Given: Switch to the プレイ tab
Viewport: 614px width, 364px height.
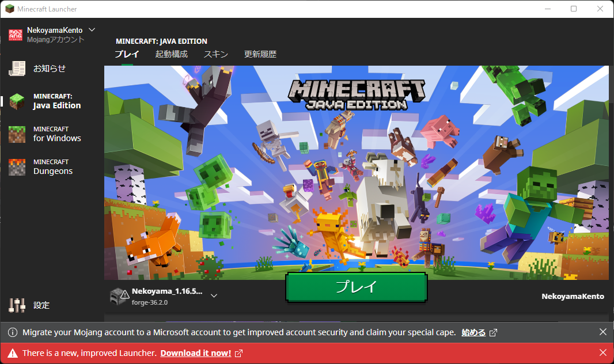Looking at the screenshot, I should (x=127, y=54).
